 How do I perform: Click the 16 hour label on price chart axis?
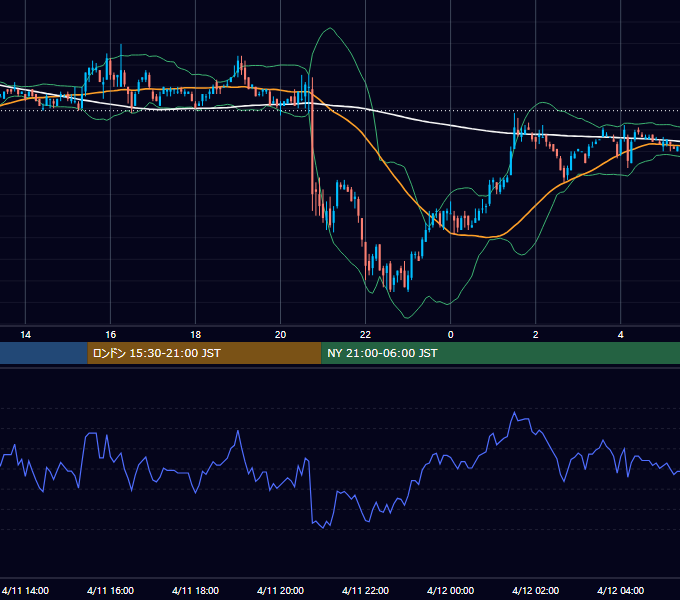[111, 335]
